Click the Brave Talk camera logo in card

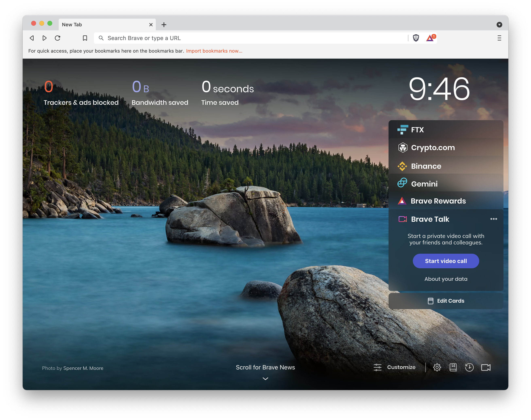pos(403,219)
